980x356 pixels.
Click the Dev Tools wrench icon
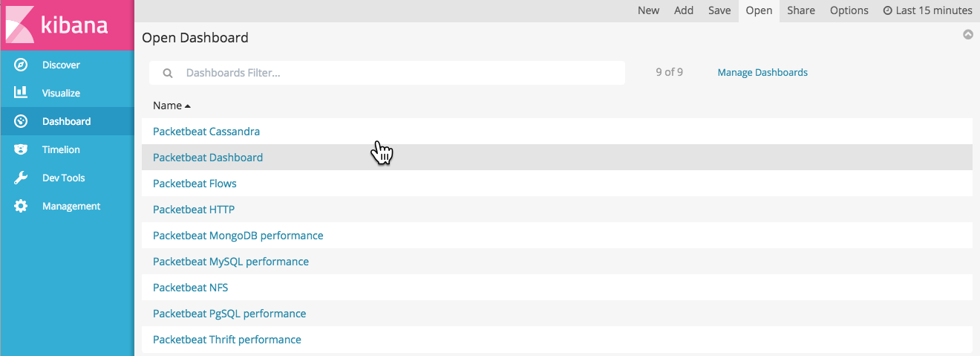click(21, 178)
